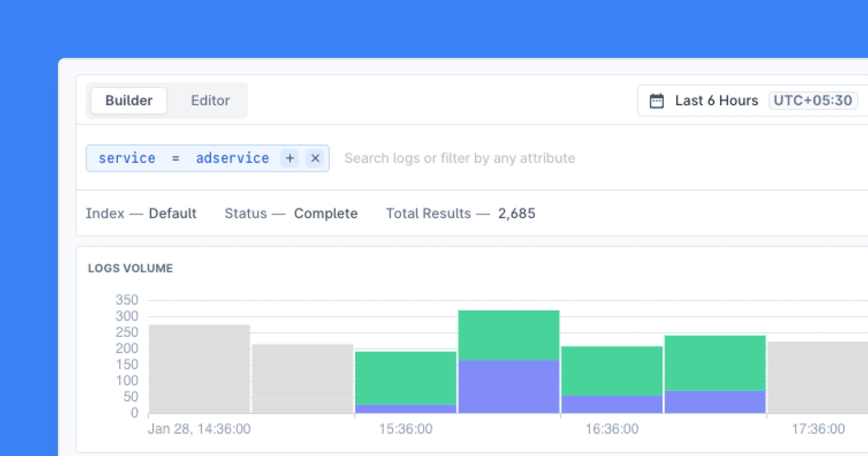The height and width of the screenshot is (456, 868).
Task: Remove the service = adservice filter
Action: click(x=316, y=158)
